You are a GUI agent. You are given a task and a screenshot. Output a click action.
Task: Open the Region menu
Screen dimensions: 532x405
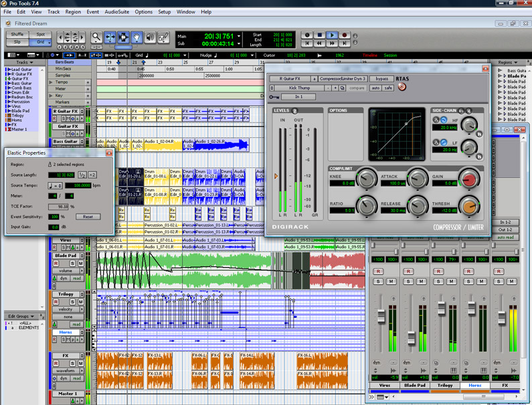tap(73, 11)
